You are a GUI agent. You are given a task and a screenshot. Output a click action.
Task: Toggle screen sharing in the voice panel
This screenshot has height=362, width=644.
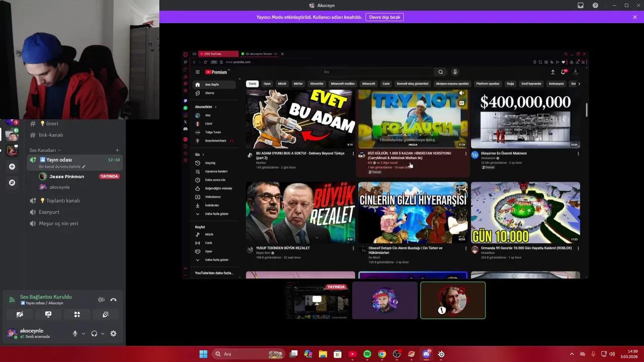tap(48, 314)
